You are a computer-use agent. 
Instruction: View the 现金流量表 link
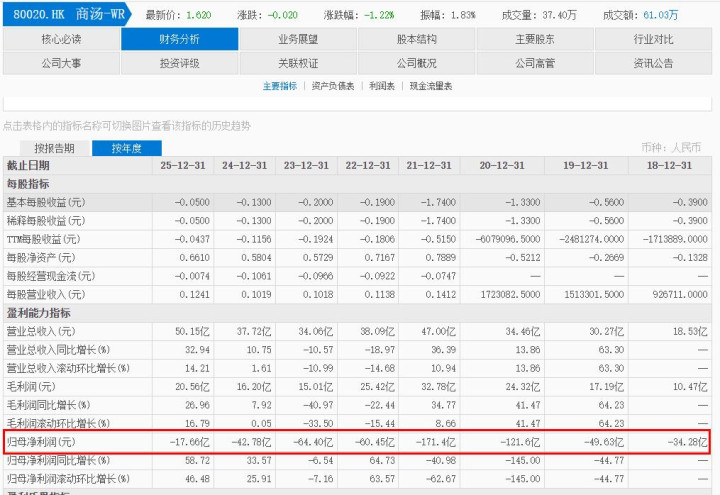point(430,86)
